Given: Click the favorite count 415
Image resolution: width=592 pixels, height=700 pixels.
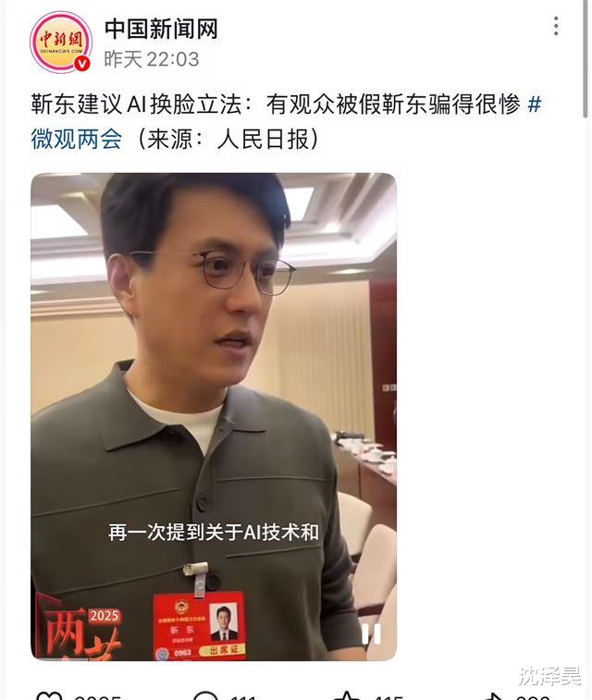Looking at the screenshot, I should pos(388,696).
